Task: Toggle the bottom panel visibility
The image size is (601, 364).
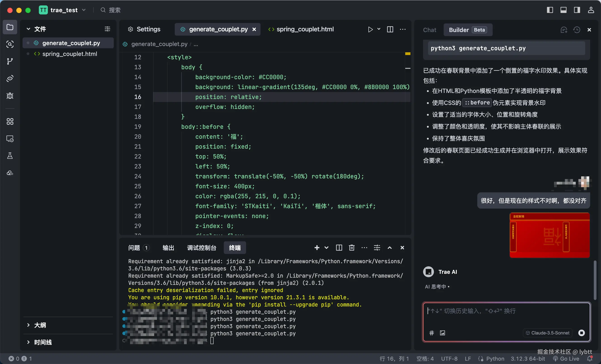Action: pyautogui.click(x=563, y=10)
